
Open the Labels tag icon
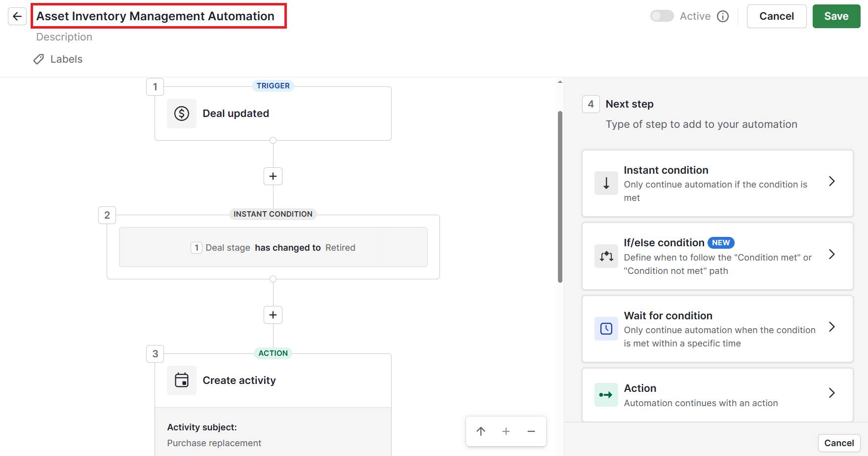coord(38,59)
